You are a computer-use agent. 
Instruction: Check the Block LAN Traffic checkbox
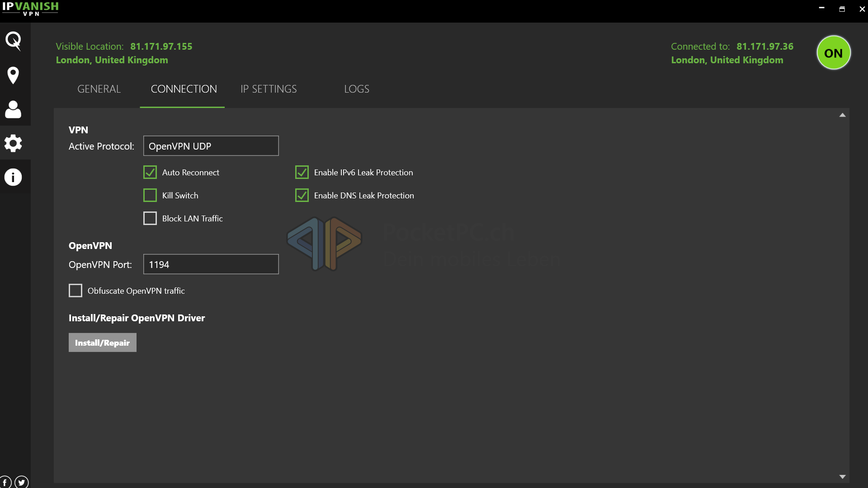[150, 218]
